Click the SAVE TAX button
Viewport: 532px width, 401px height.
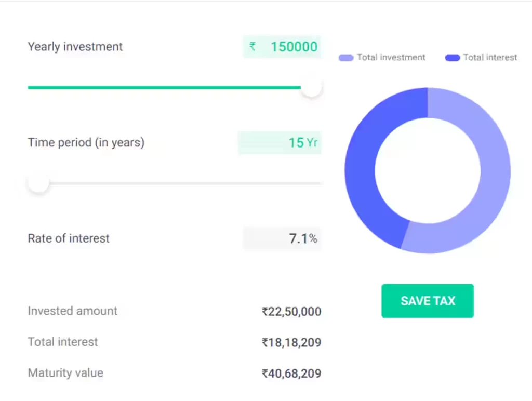pos(428,301)
